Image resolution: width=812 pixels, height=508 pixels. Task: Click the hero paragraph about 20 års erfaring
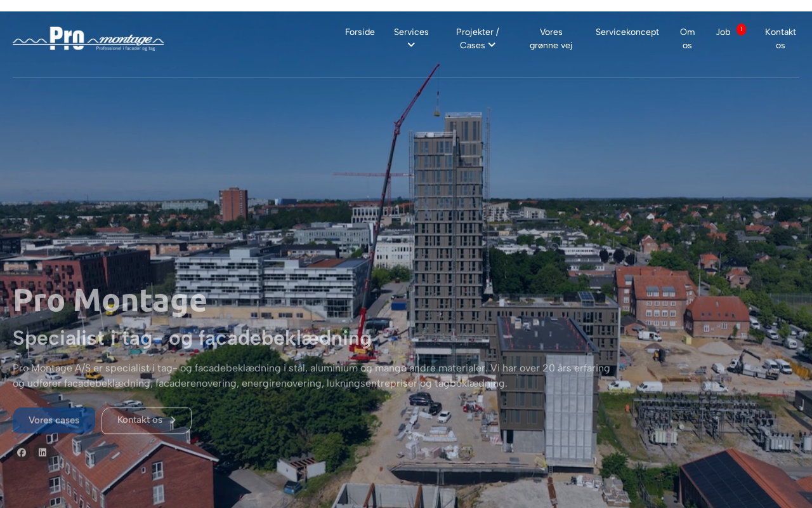pos(311,376)
